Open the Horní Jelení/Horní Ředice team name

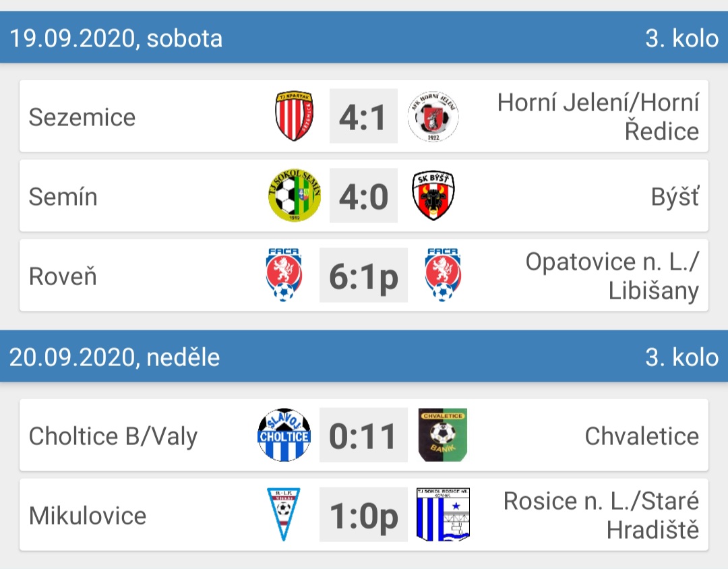click(598, 117)
